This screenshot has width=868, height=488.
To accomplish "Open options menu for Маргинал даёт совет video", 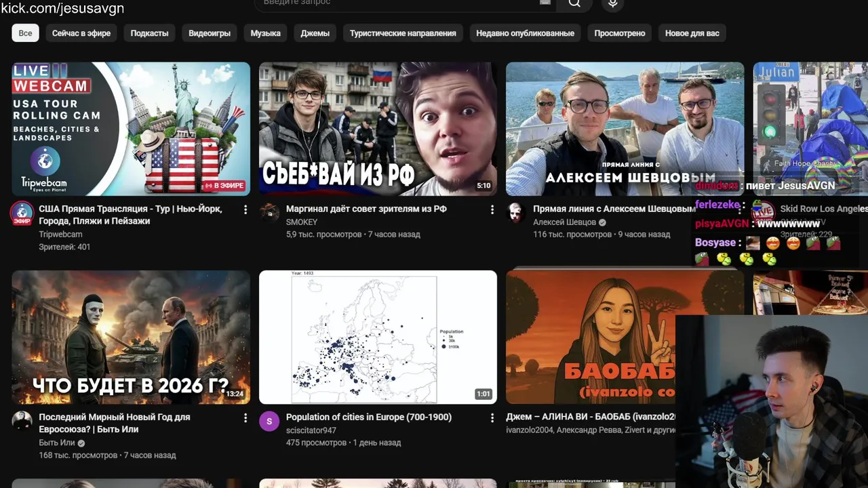I will [x=492, y=210].
